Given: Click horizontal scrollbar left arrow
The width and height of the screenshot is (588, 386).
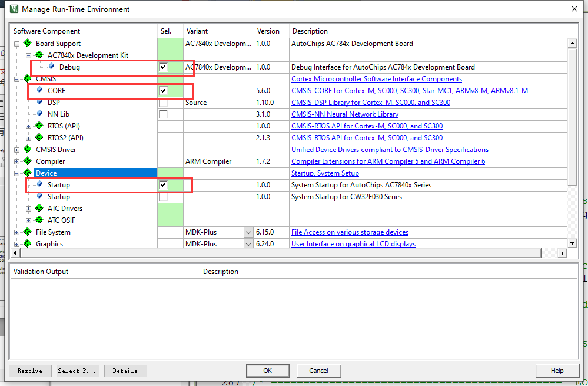Looking at the screenshot, I should (15, 253).
